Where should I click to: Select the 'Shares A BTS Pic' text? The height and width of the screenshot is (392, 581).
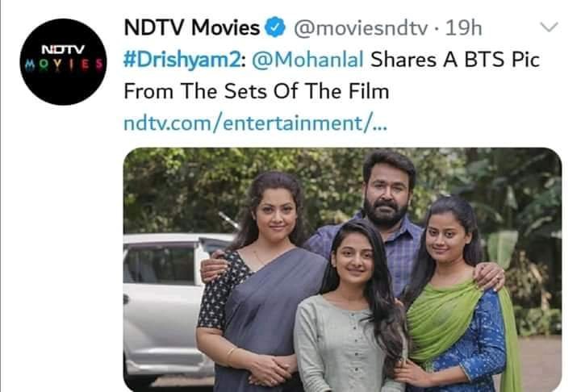[455, 60]
